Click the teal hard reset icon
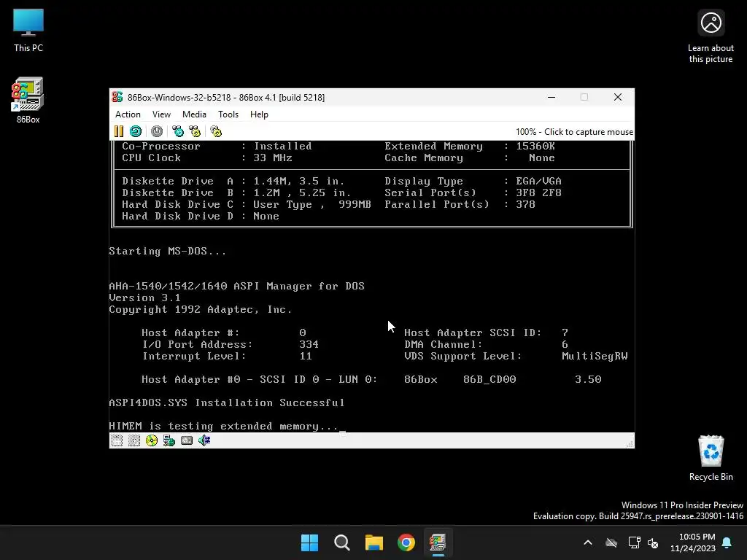 tap(136, 131)
